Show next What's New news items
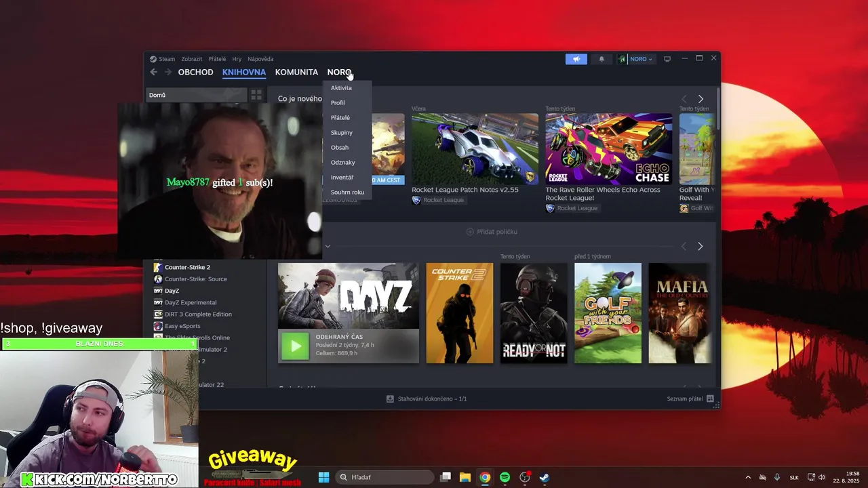The height and width of the screenshot is (488, 868). (x=701, y=99)
